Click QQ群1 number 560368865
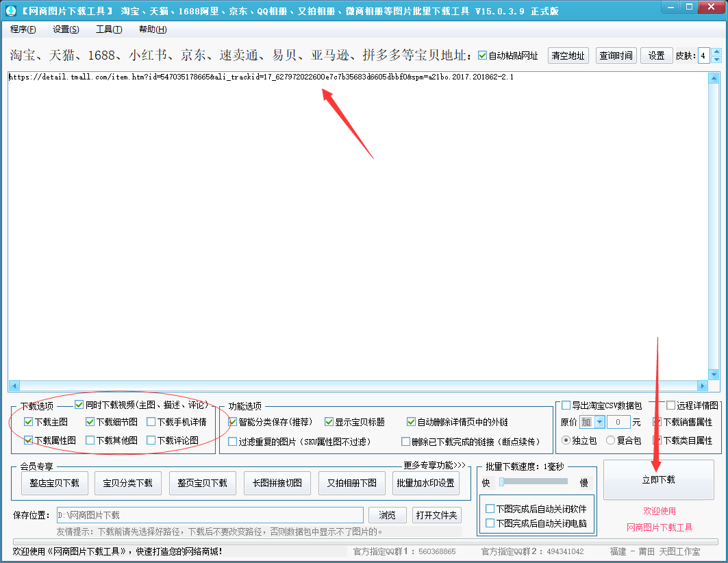Image resolution: width=728 pixels, height=563 pixels. (437, 551)
